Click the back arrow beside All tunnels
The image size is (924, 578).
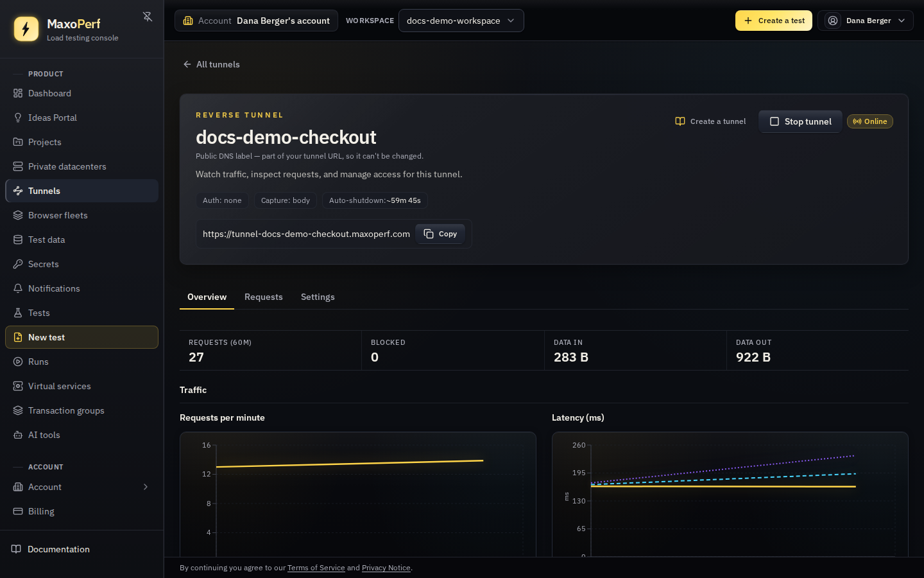tap(187, 64)
